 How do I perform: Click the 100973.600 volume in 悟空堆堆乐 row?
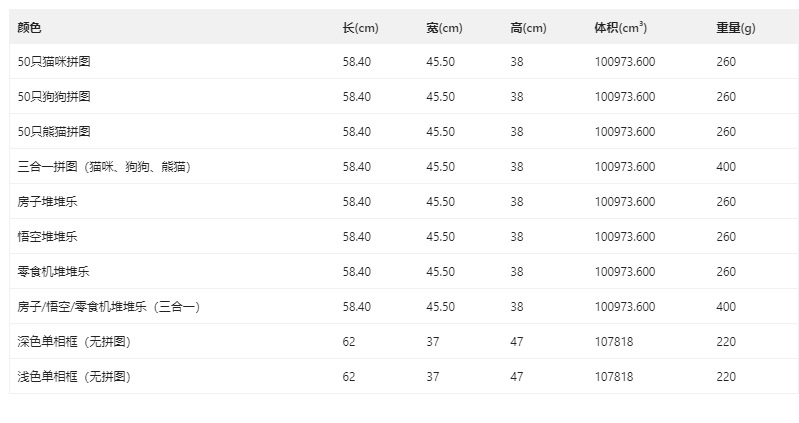pyautogui.click(x=625, y=237)
